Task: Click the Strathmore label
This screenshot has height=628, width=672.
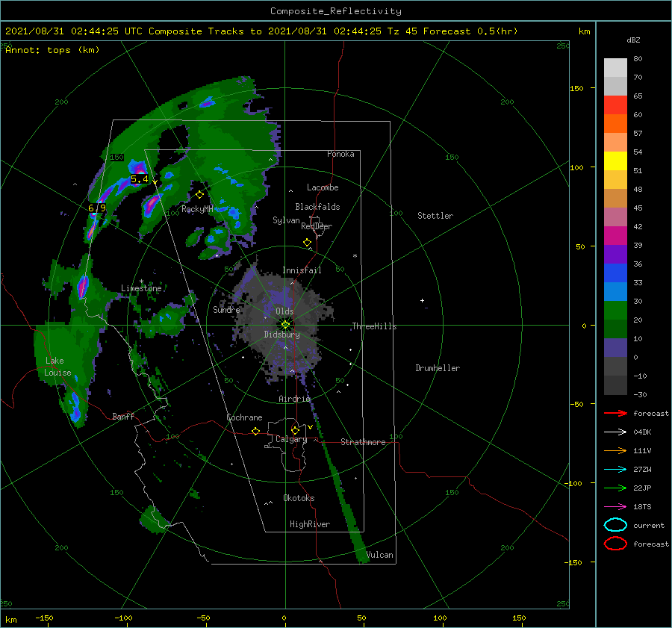Action: pos(363,442)
